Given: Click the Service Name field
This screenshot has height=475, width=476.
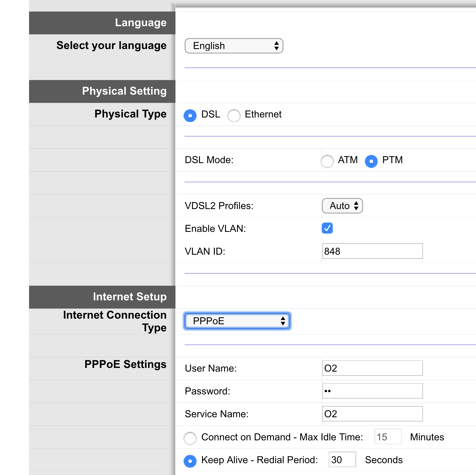Looking at the screenshot, I should [x=372, y=414].
